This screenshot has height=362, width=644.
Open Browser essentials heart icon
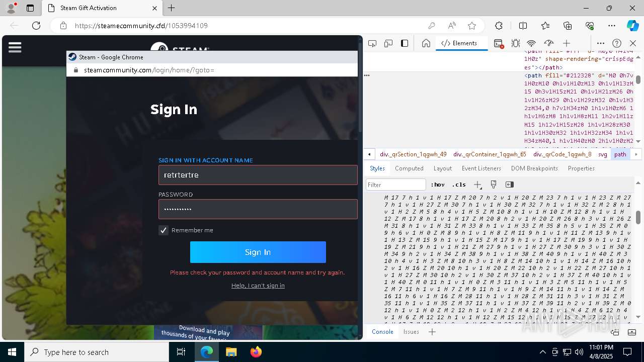[590, 26]
